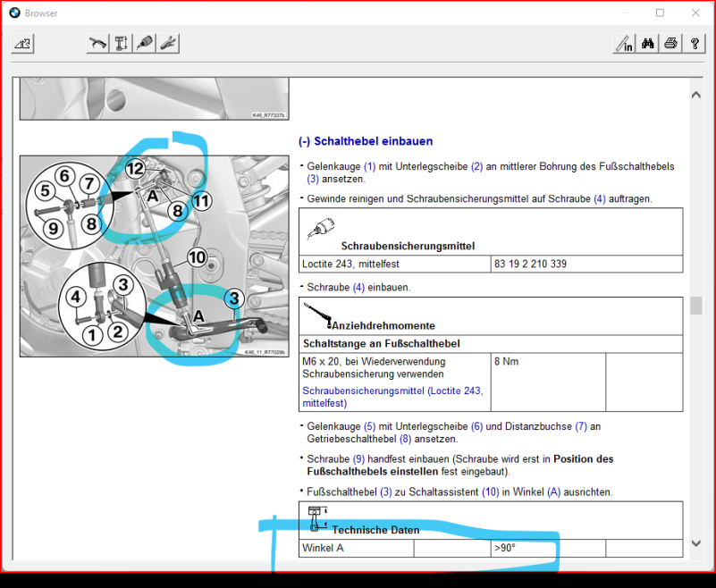Screen dimensions: 716x588
Task: Maximize the Browser window
Action: (660, 13)
